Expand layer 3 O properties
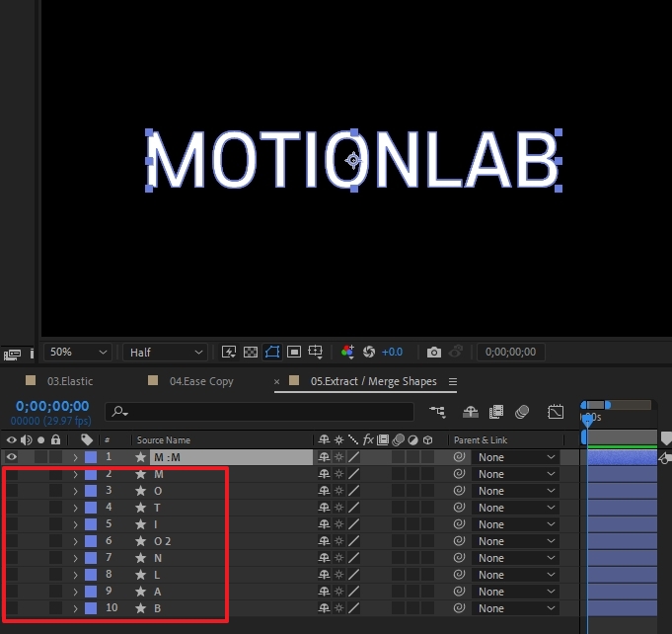The image size is (672, 634). click(x=75, y=491)
